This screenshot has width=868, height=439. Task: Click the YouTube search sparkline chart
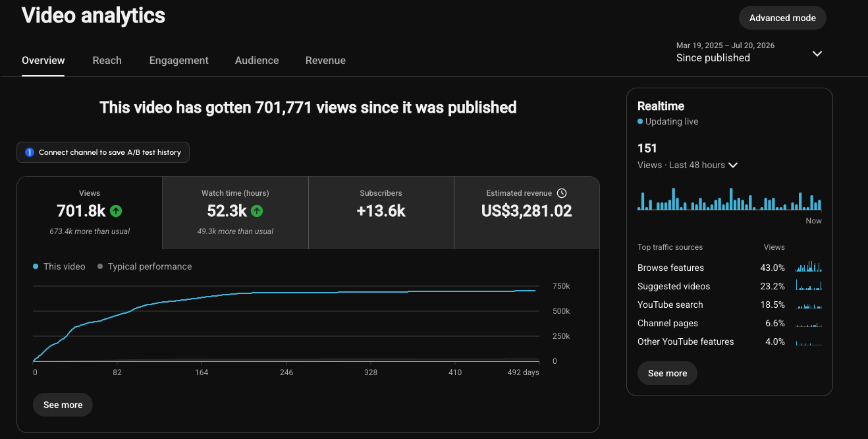[x=809, y=305]
